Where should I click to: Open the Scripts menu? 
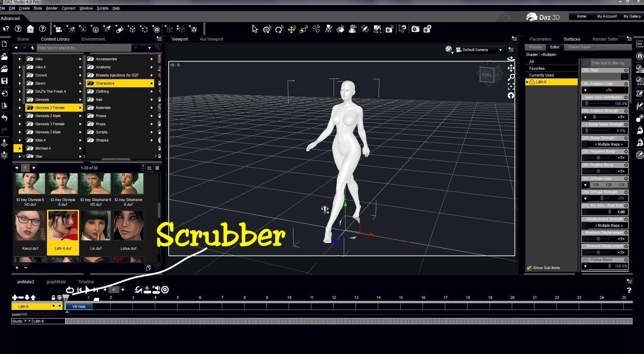102,8
